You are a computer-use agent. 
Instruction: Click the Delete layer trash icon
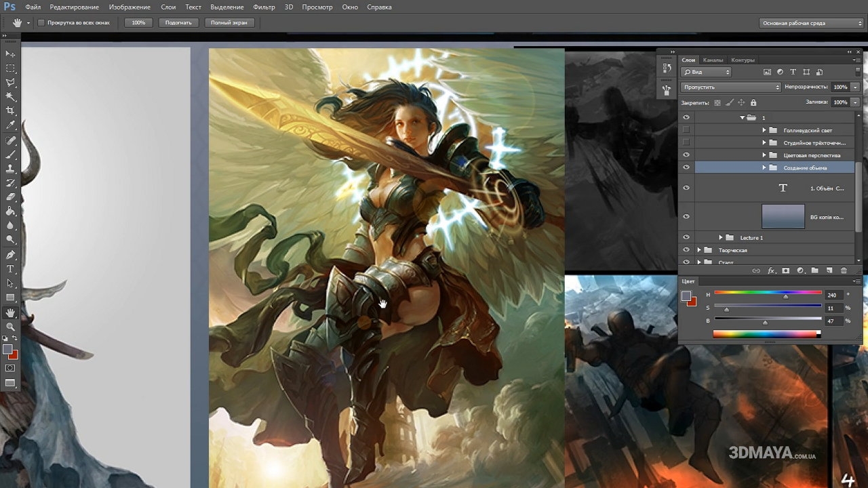point(844,270)
